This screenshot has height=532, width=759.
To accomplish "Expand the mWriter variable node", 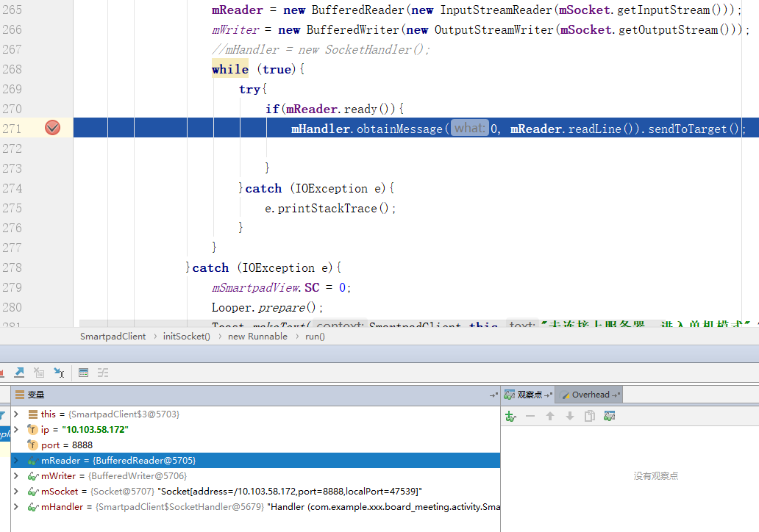I will [16, 476].
